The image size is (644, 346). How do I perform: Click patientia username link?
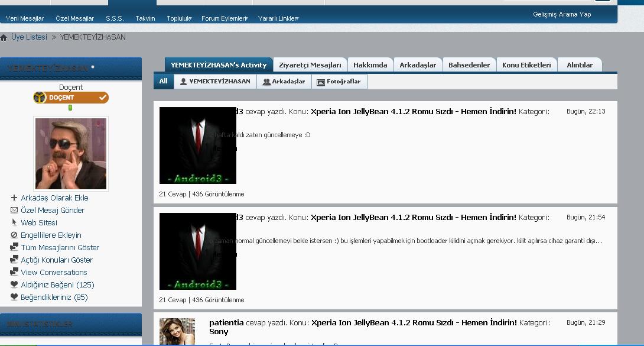(226, 322)
